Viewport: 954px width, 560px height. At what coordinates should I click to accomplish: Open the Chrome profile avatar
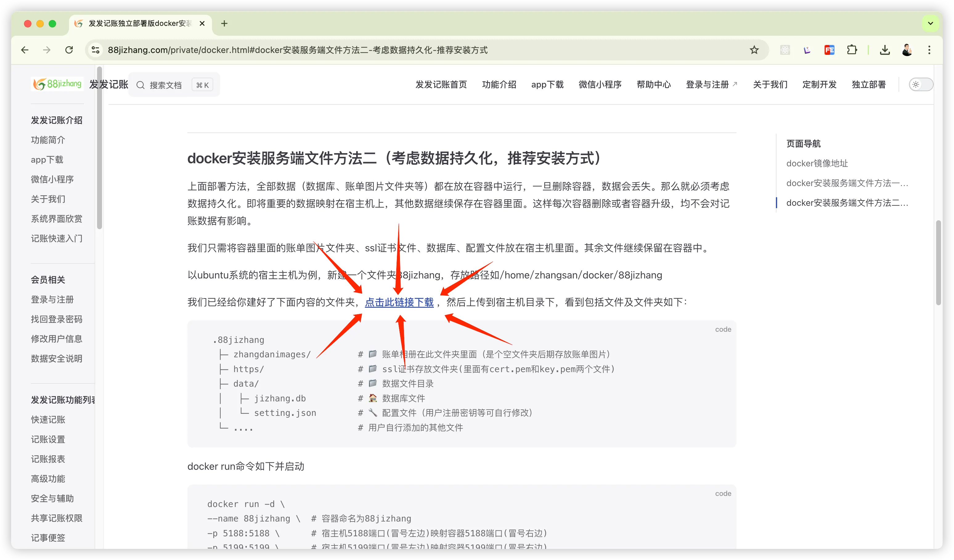(x=907, y=50)
